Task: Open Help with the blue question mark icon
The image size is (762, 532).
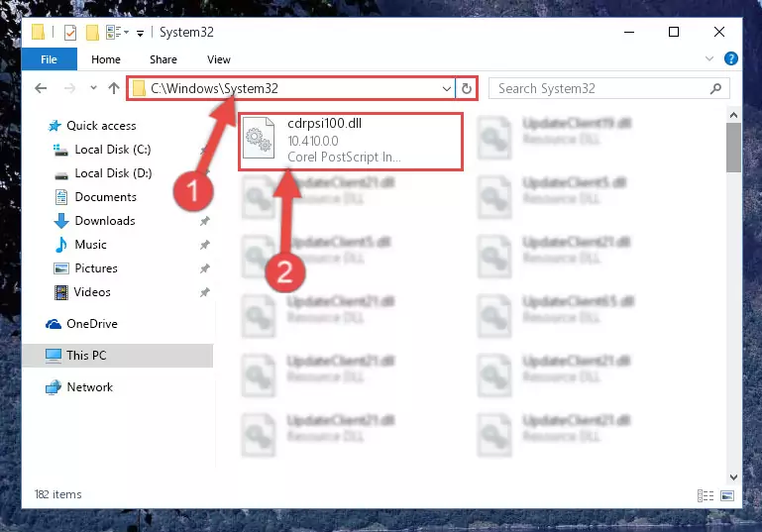Action: tap(730, 58)
